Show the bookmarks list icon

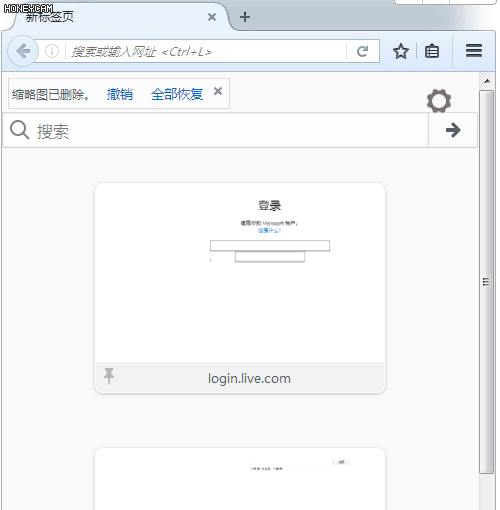[432, 51]
